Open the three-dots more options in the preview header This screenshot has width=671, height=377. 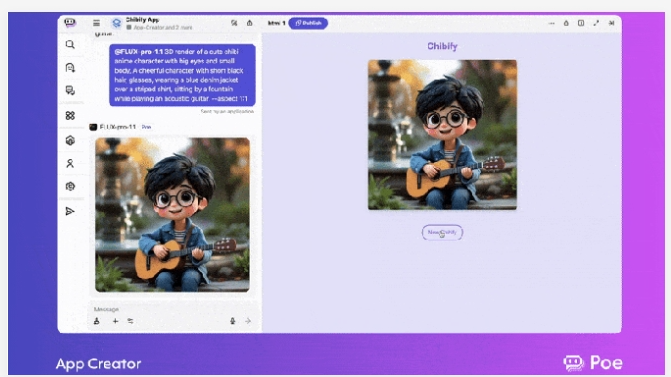[x=552, y=23]
